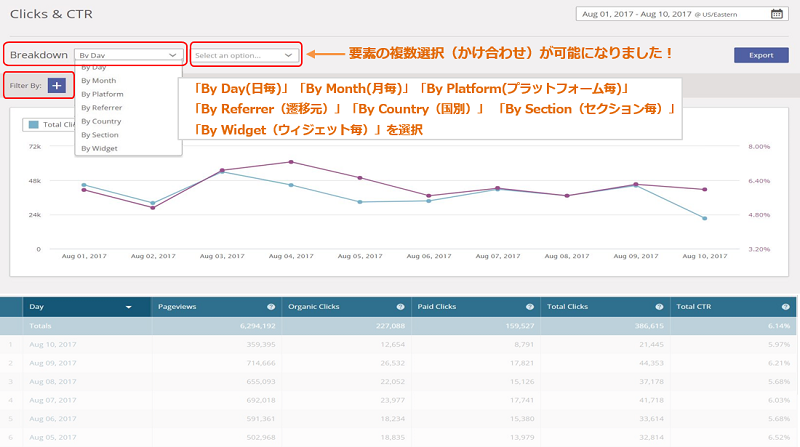Select 'By Country' breakdown option
This screenshot has width=800, height=447.
pos(101,121)
